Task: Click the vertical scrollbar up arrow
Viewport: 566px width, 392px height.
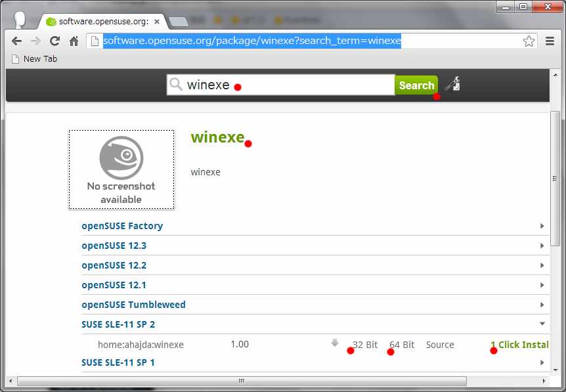Action: point(555,75)
